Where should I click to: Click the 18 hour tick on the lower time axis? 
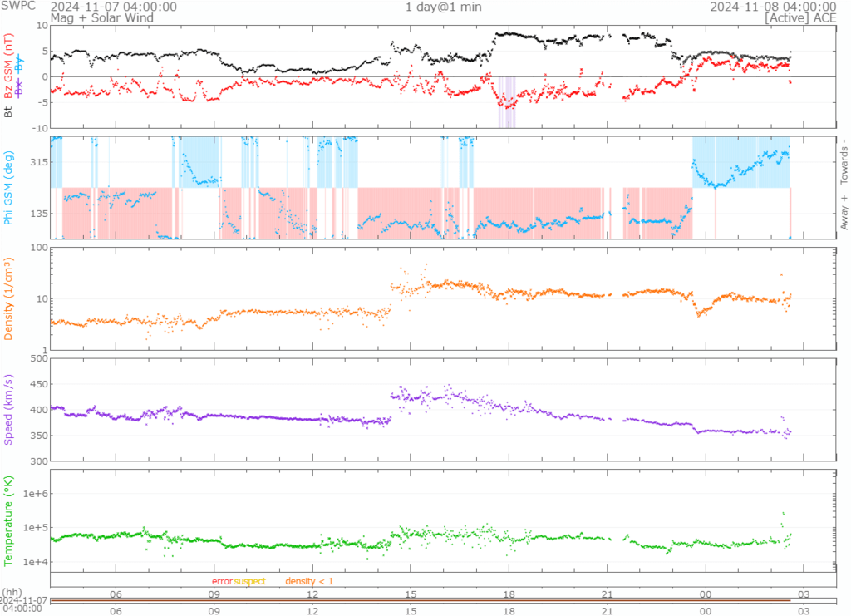click(x=509, y=609)
